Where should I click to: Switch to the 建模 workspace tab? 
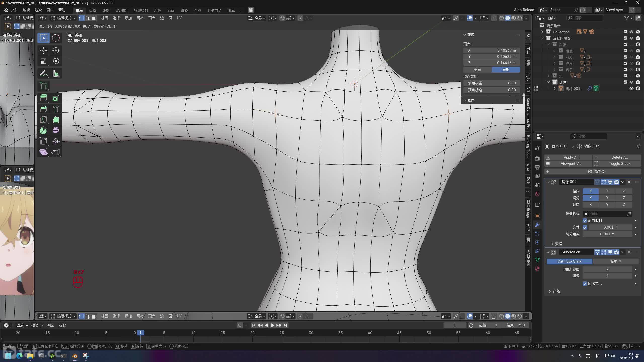92,10
